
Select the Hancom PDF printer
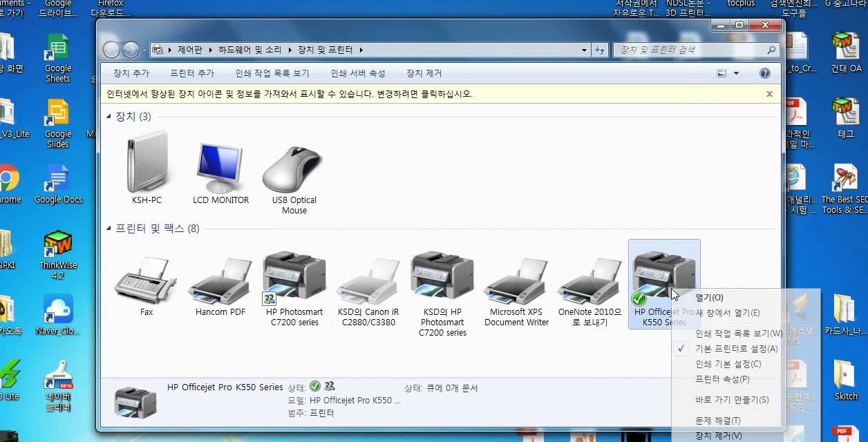click(x=220, y=281)
